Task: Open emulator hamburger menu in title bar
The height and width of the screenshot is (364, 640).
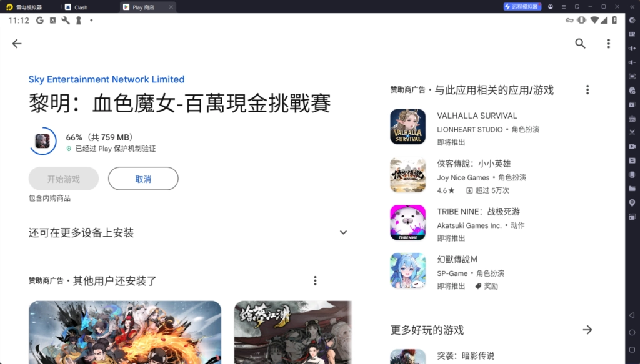Action: point(564,6)
